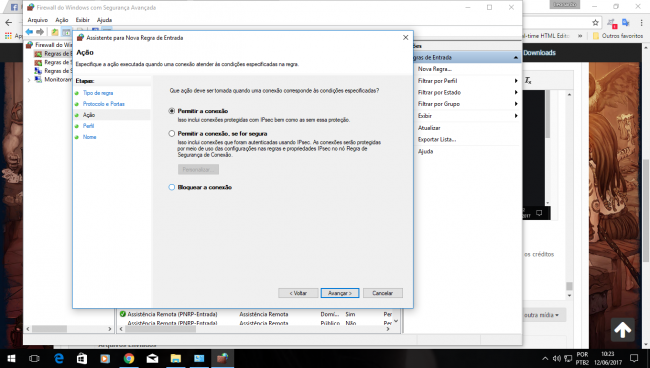
Task: Click the rules list horizontal scrollbar thumb
Action: pos(160,329)
